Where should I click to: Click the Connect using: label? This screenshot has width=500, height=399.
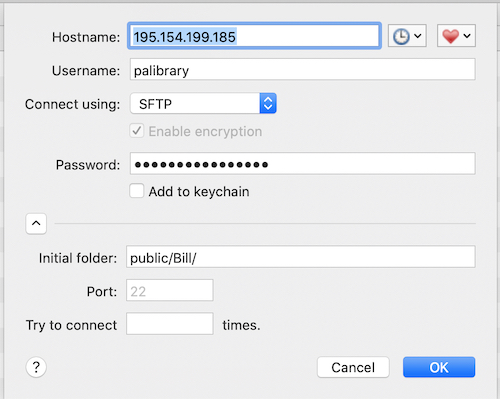coord(72,104)
